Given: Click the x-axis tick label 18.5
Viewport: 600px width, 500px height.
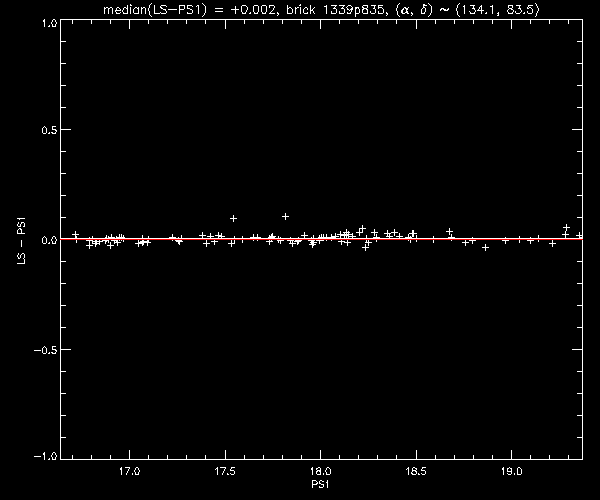Looking at the screenshot, I should [416, 471].
